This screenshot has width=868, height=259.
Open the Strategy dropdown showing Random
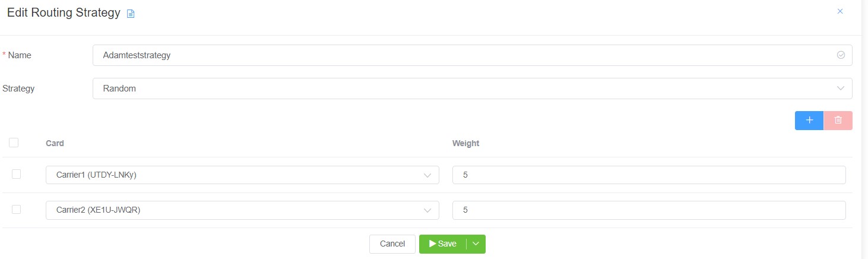pos(472,89)
